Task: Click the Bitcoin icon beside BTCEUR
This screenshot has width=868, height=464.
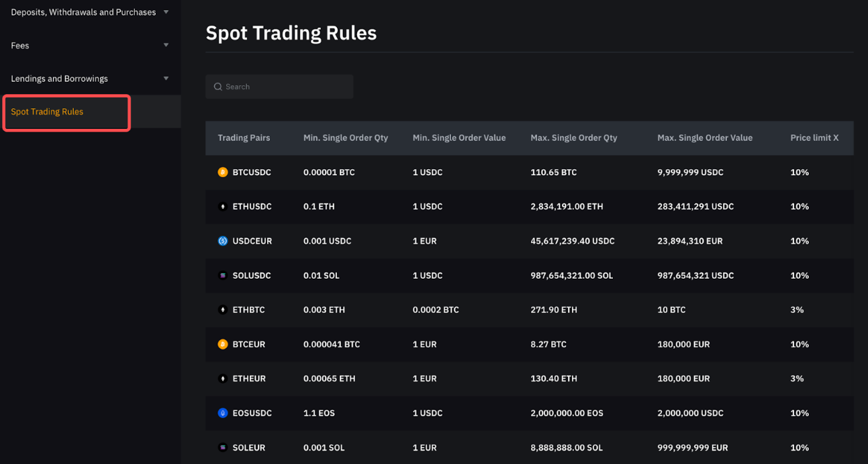Action: pos(223,344)
